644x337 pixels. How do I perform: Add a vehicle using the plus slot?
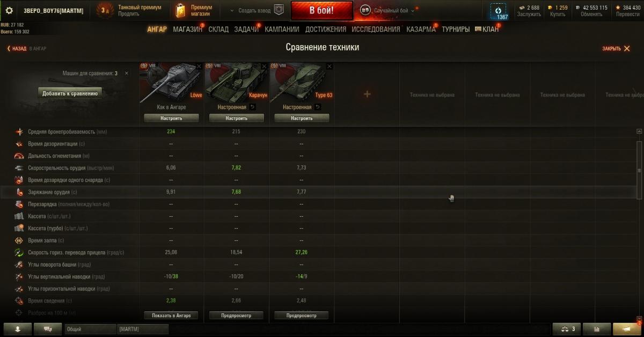click(367, 94)
